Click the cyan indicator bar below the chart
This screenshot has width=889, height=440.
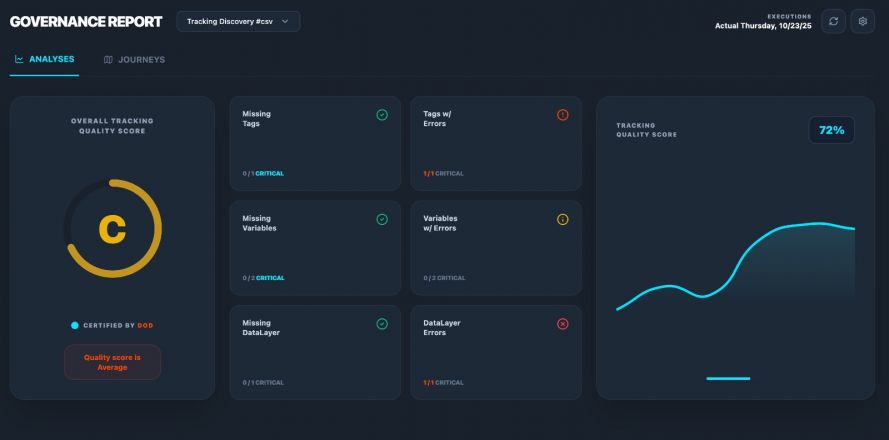pyautogui.click(x=727, y=378)
